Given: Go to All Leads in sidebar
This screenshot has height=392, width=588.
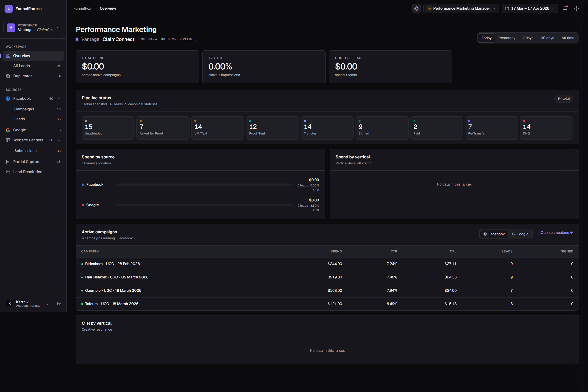Looking at the screenshot, I should 33,66.
